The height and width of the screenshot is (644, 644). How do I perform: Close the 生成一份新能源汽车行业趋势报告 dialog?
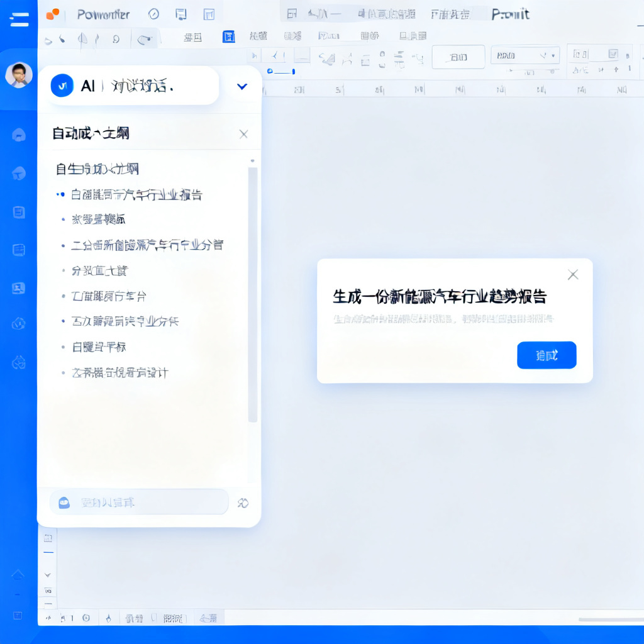(573, 275)
